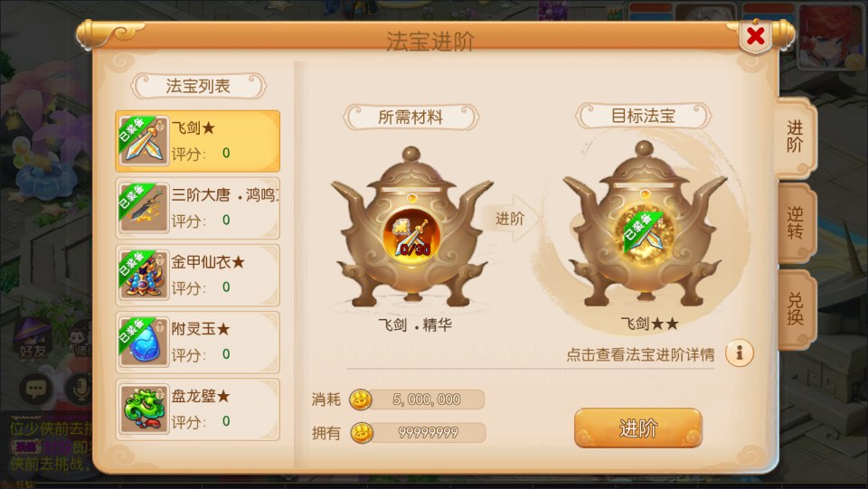Tap the microphone voice icon
This screenshot has height=489, width=868.
pyautogui.click(x=80, y=390)
